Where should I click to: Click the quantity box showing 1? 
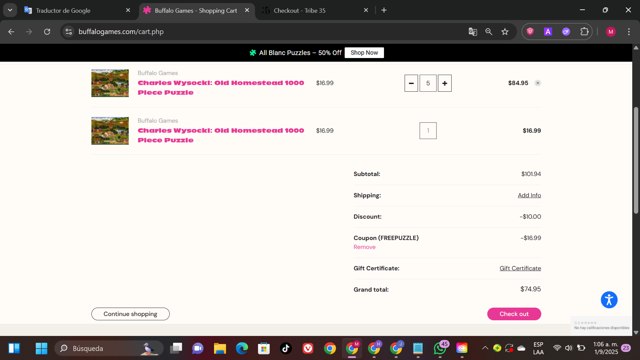pyautogui.click(x=428, y=131)
